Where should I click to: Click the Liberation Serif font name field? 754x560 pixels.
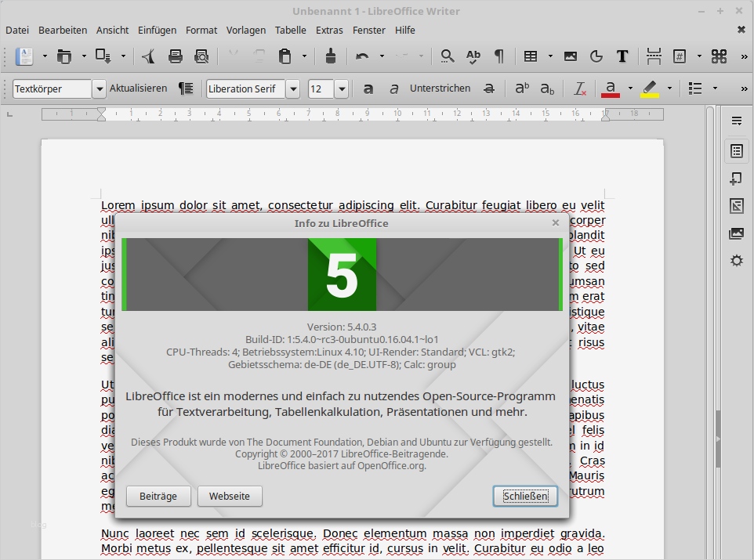pyautogui.click(x=246, y=89)
